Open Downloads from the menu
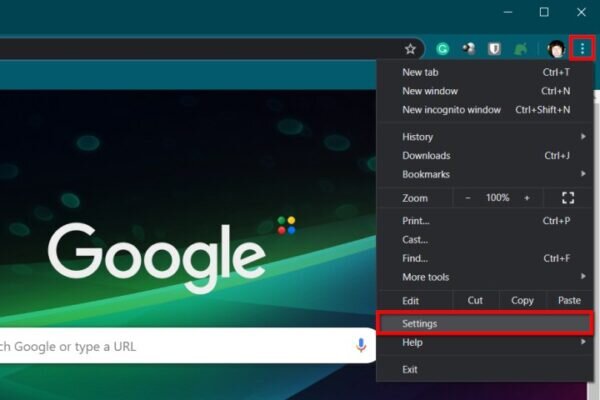This screenshot has width=600, height=400. (x=485, y=155)
